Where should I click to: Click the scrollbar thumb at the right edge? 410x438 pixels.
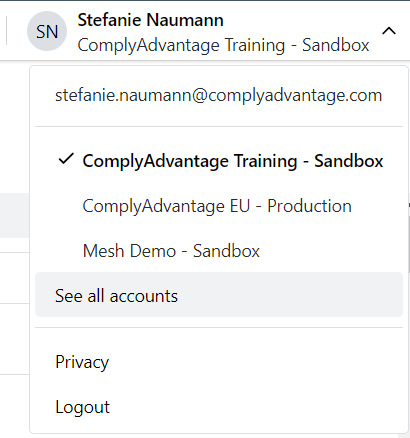point(408,243)
